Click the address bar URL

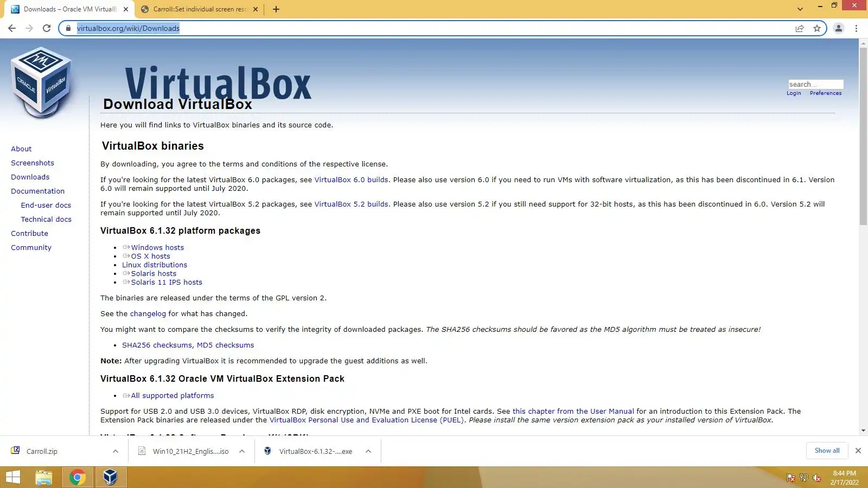[x=128, y=28]
